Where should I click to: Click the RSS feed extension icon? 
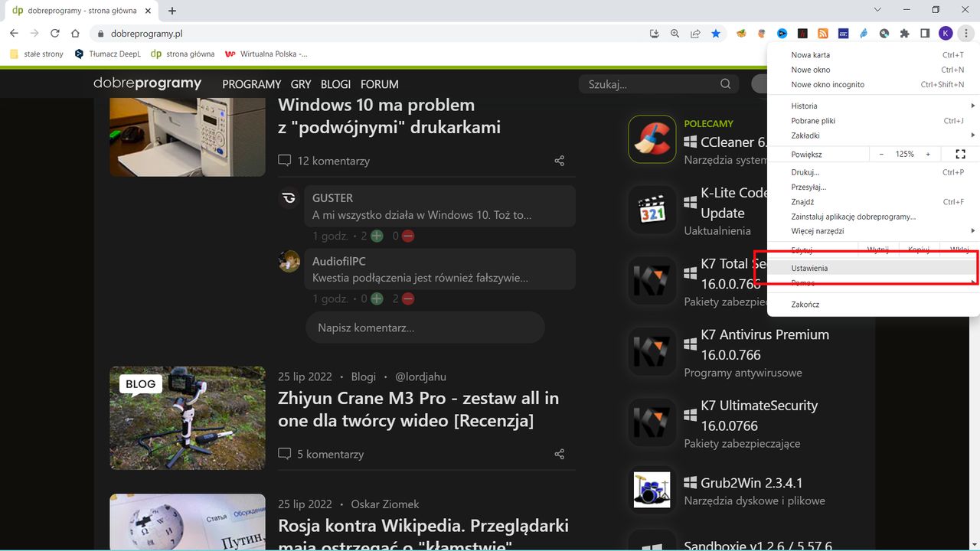pos(822,33)
